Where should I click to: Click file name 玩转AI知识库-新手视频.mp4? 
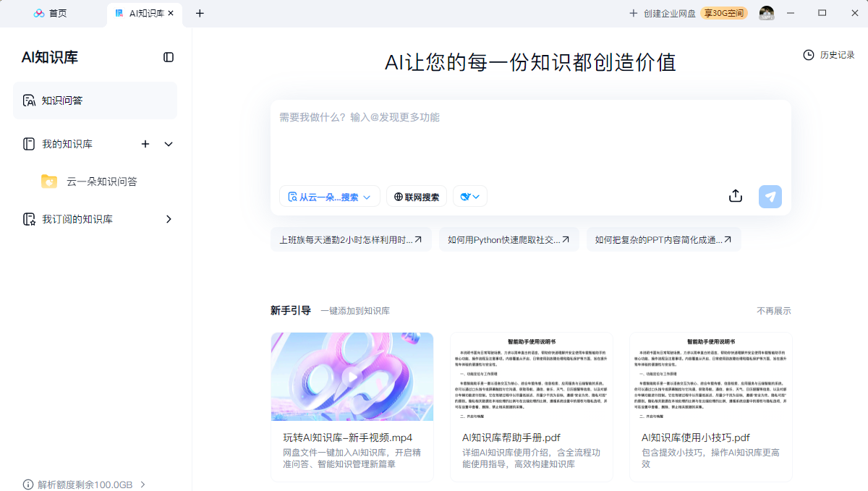point(348,437)
